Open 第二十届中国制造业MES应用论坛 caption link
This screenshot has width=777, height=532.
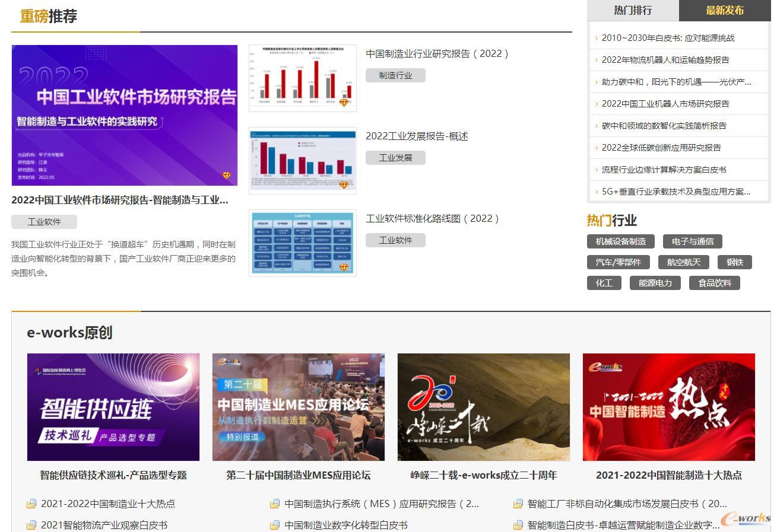click(299, 476)
